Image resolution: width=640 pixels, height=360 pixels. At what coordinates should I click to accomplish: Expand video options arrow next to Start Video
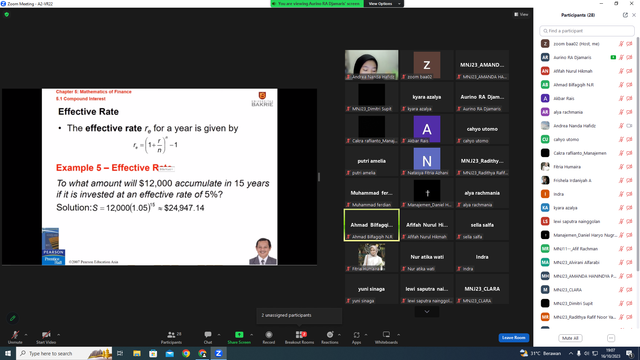pyautogui.click(x=58, y=335)
